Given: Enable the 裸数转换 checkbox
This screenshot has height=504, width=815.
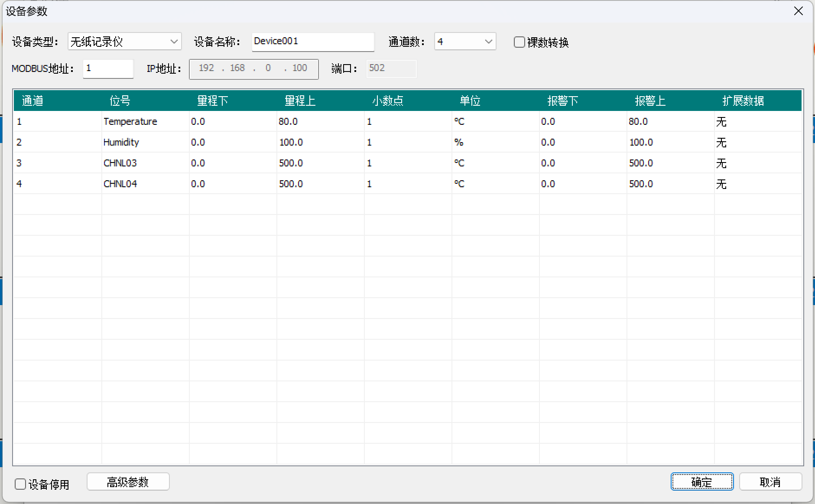Looking at the screenshot, I should (519, 42).
